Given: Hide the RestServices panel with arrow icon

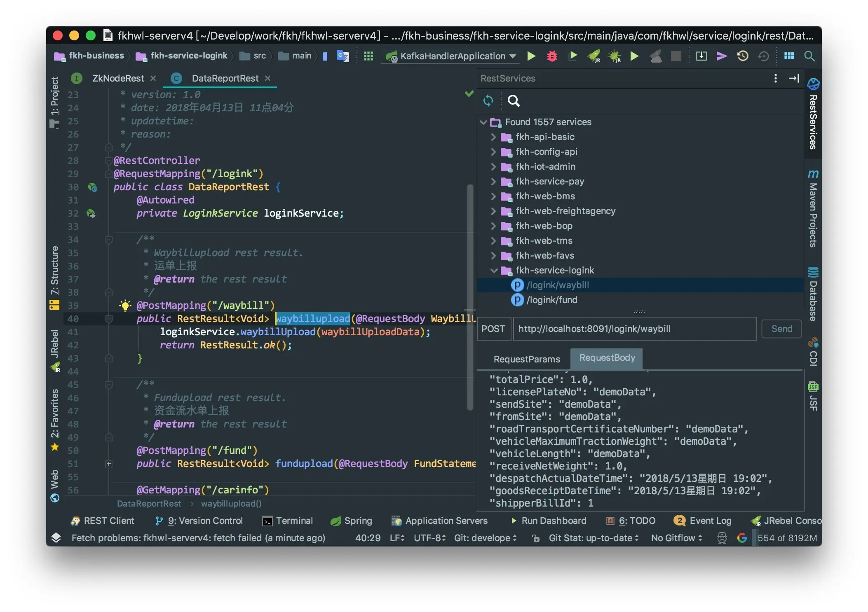Looking at the screenshot, I should tap(793, 78).
